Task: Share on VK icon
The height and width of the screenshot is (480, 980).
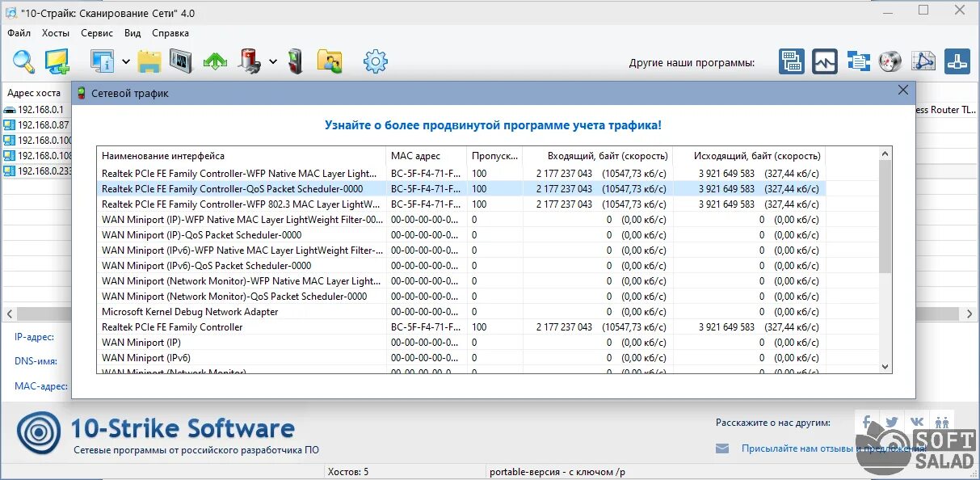Action: pyautogui.click(x=917, y=423)
